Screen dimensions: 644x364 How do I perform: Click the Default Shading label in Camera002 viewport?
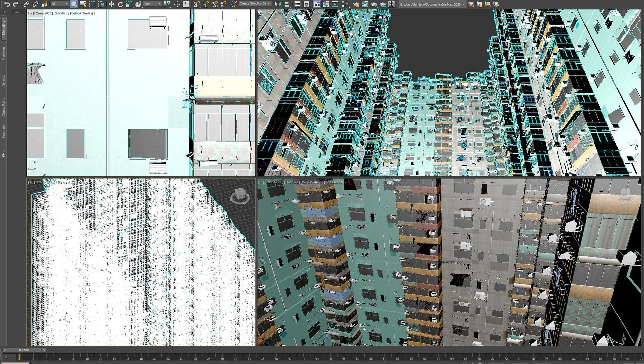(83, 13)
